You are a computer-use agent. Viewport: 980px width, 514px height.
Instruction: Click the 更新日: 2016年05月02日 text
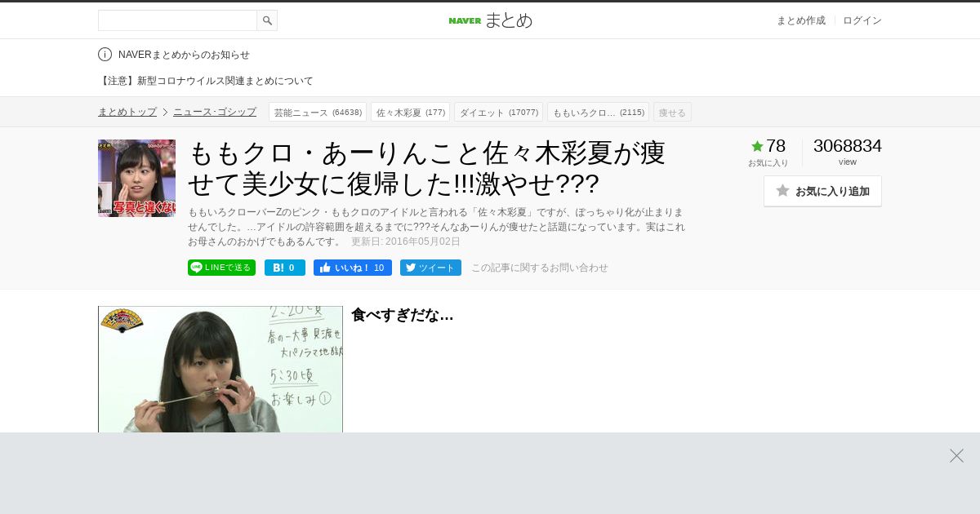tap(406, 241)
